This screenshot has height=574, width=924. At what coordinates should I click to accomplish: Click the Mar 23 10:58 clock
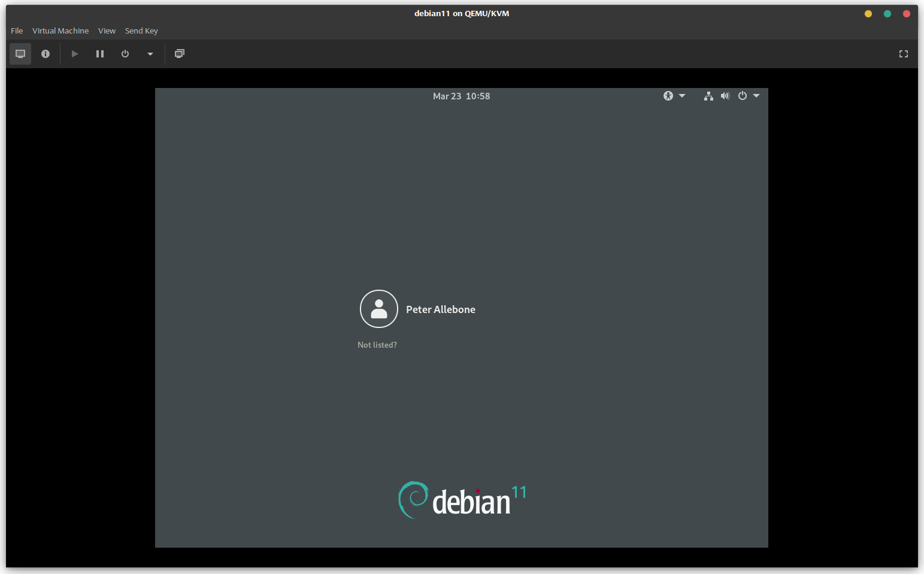pyautogui.click(x=461, y=96)
